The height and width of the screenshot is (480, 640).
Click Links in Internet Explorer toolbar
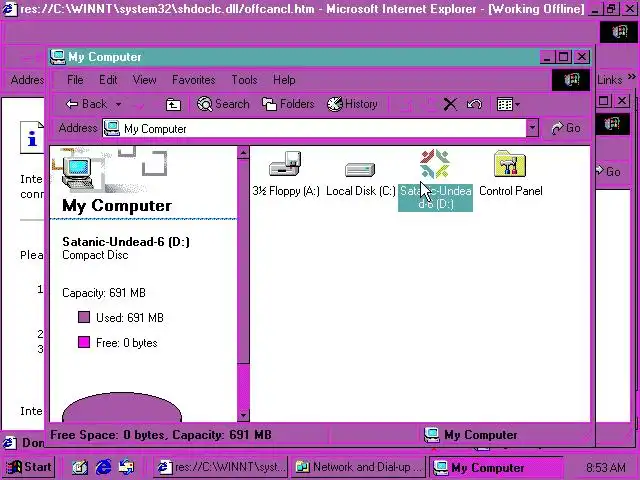[x=609, y=80]
